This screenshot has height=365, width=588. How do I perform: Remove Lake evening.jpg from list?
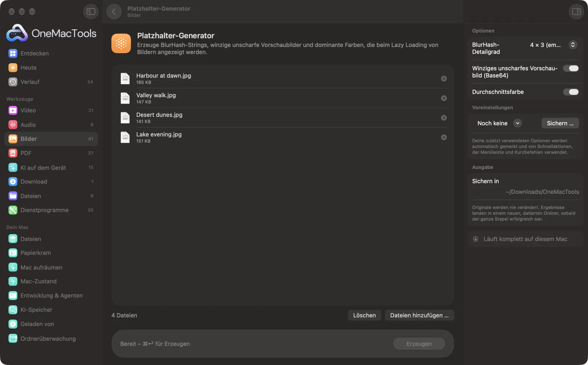444,137
